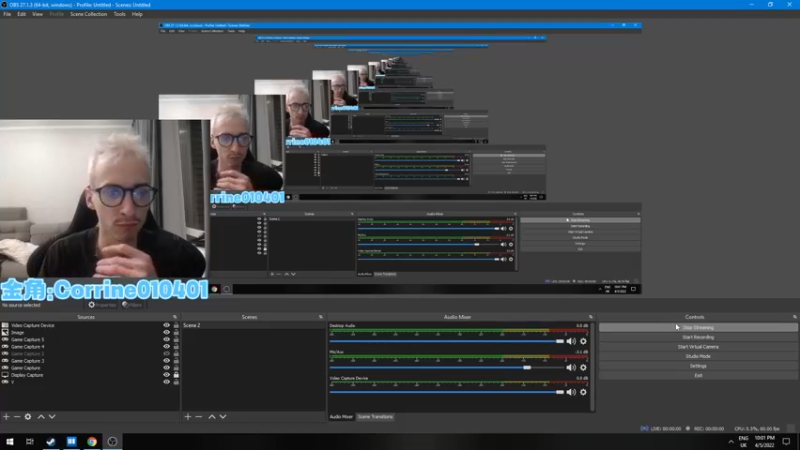Remove scene using the Scenes minus icon
800x450 pixels.
[x=198, y=417]
